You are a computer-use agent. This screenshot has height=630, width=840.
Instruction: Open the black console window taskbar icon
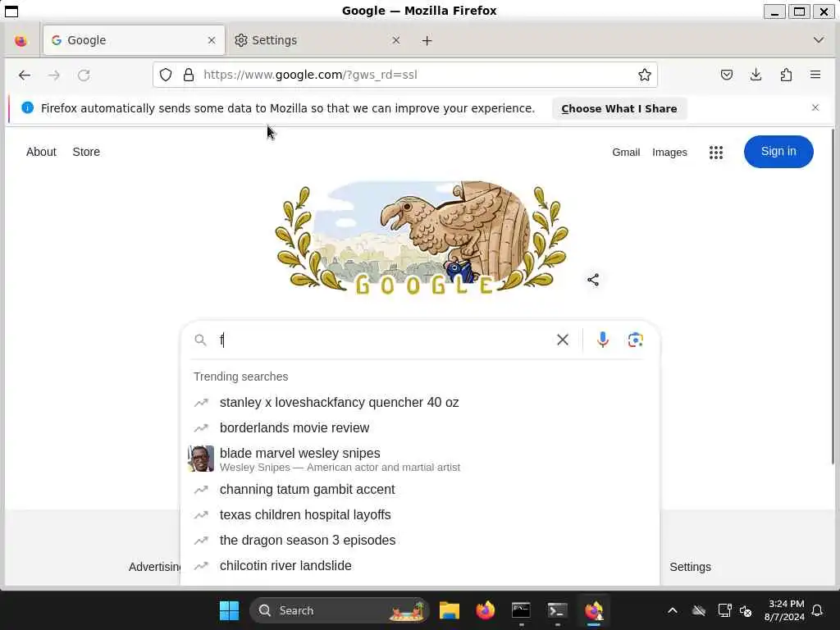point(521,610)
